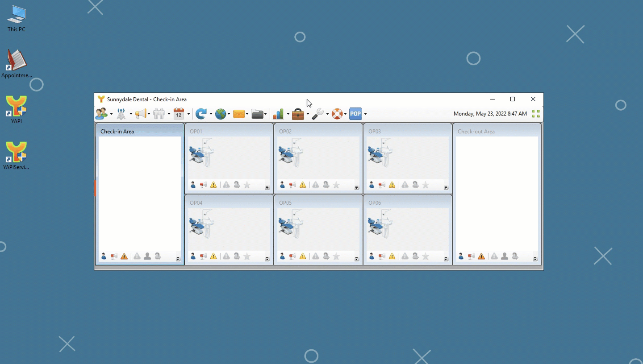Click the dental chair image in OP01
Image resolution: width=643 pixels, height=364 pixels.
[x=202, y=153]
